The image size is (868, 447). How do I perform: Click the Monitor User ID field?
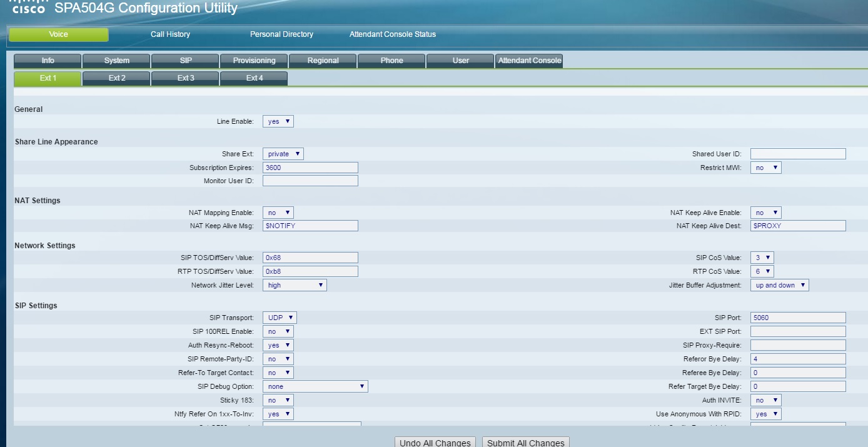point(310,181)
